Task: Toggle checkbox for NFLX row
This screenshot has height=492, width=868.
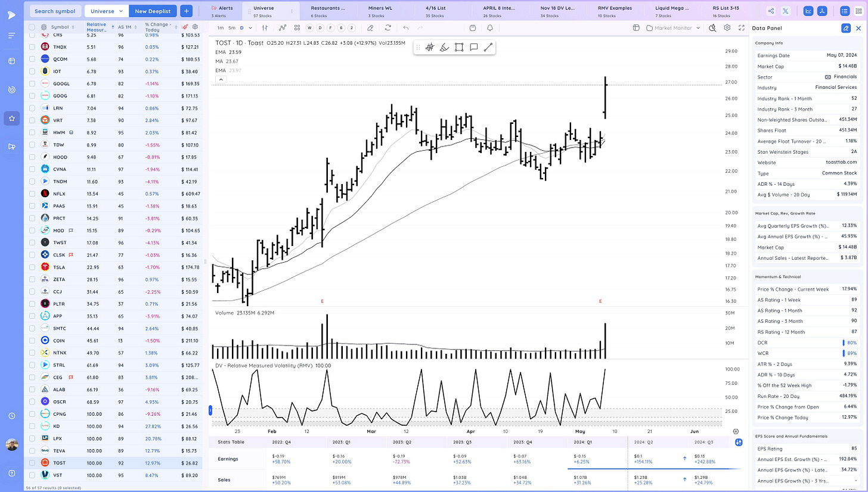Action: tap(32, 194)
